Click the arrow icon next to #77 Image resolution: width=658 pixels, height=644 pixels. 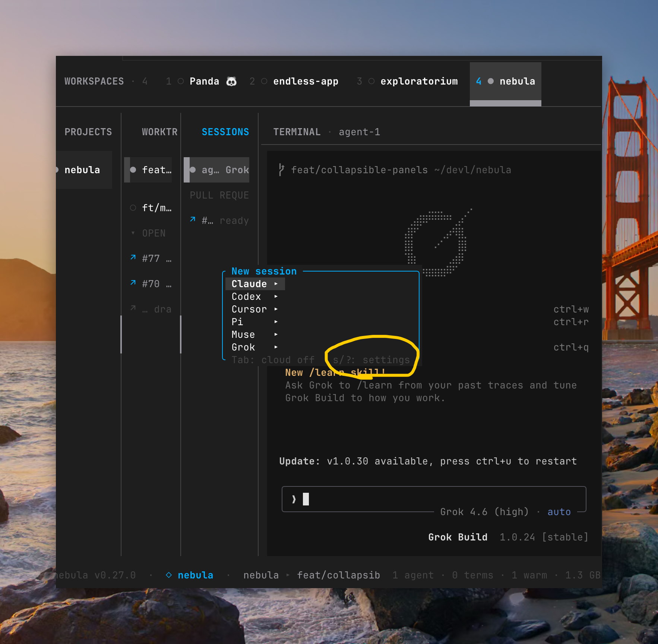[x=133, y=257]
